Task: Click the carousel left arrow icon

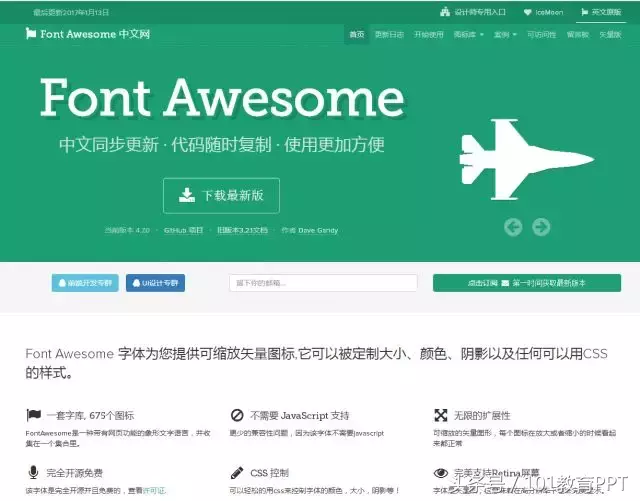Action: pos(513,227)
